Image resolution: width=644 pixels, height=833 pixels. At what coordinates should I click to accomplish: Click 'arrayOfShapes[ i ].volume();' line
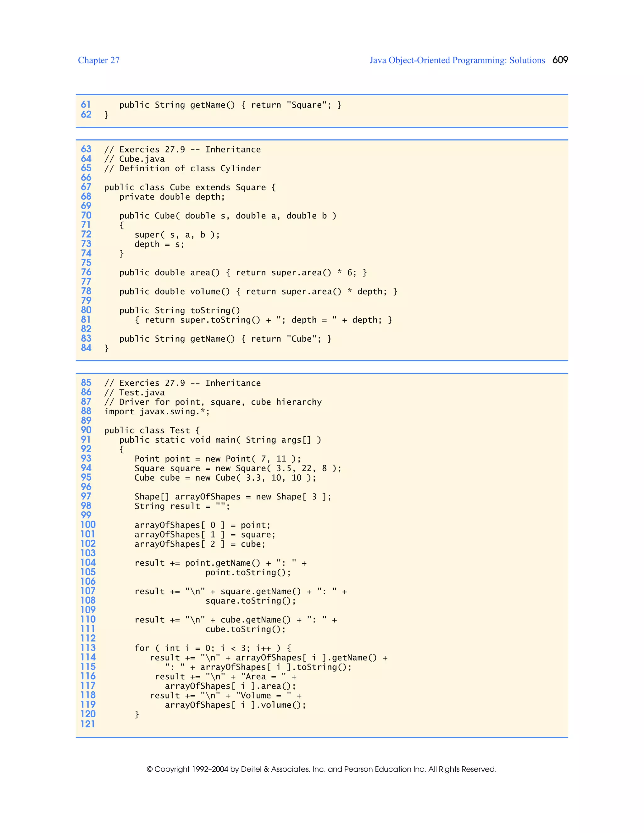pyautogui.click(x=236, y=705)
